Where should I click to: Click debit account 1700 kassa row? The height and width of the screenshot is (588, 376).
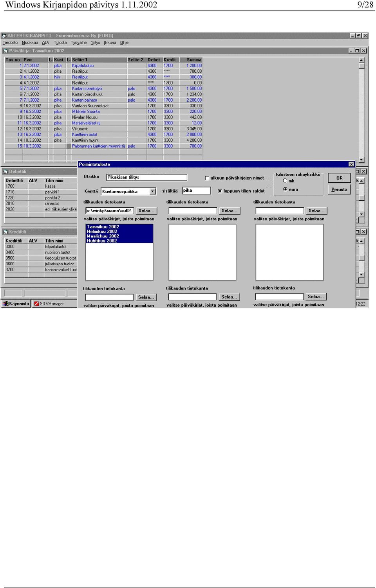(41, 187)
